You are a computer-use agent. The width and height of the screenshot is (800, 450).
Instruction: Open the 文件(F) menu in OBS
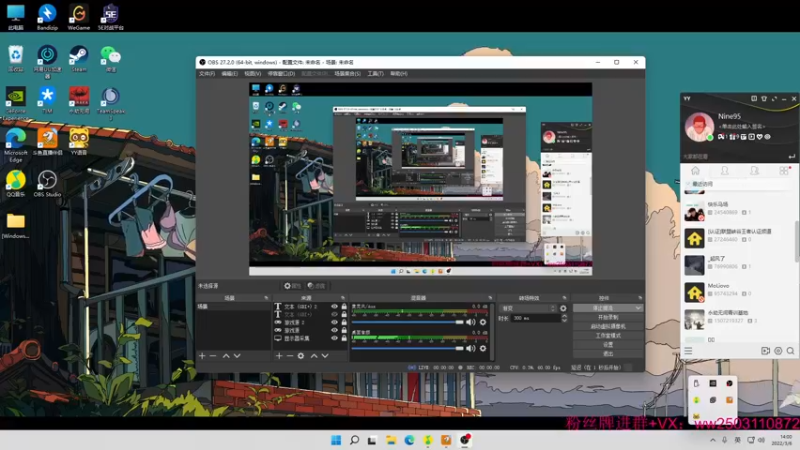point(207,73)
